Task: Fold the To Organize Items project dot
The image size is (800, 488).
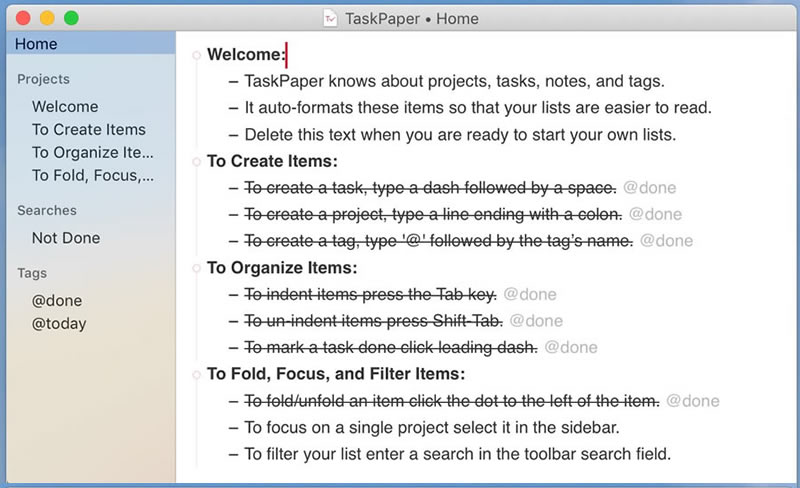Action: pos(196,268)
